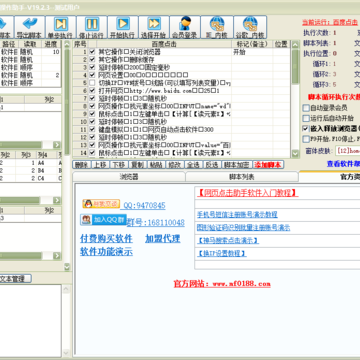Click the 修改 edit button
Image resolution: width=360 pixels, height=360 pixels.
tap(174, 165)
